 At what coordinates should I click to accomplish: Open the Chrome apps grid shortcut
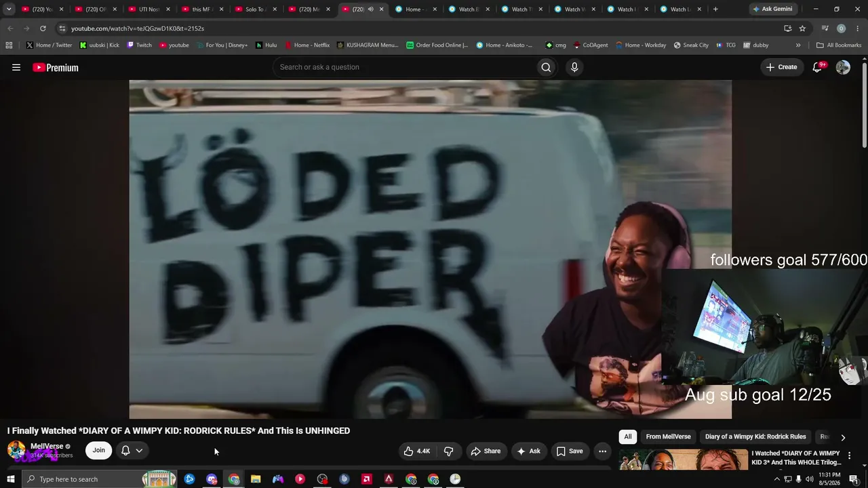[x=9, y=45]
